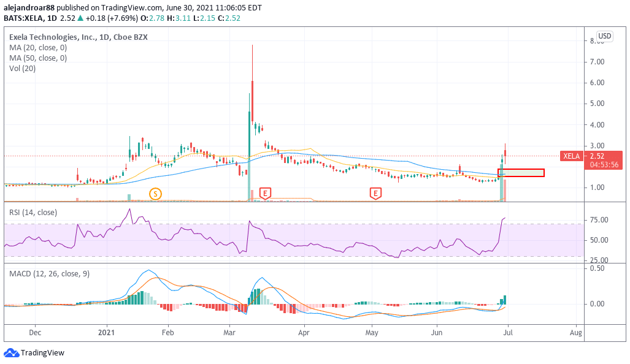The image size is (630, 364).
Task: Click the May label on time axis
Action: click(372, 333)
